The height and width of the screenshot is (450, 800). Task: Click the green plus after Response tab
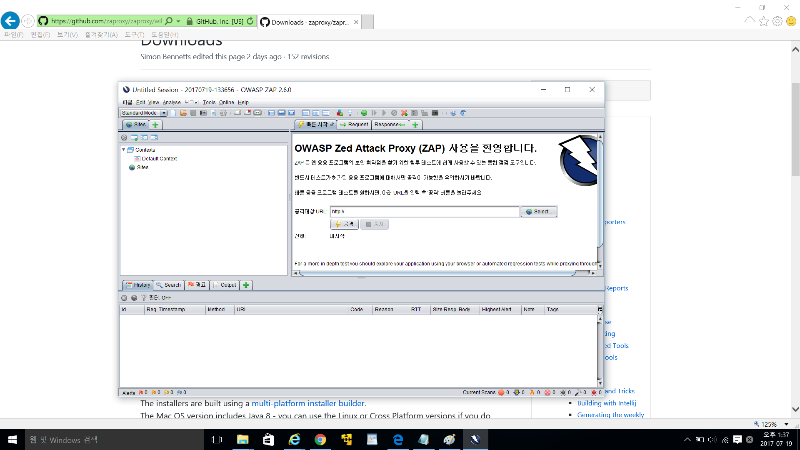pos(415,124)
